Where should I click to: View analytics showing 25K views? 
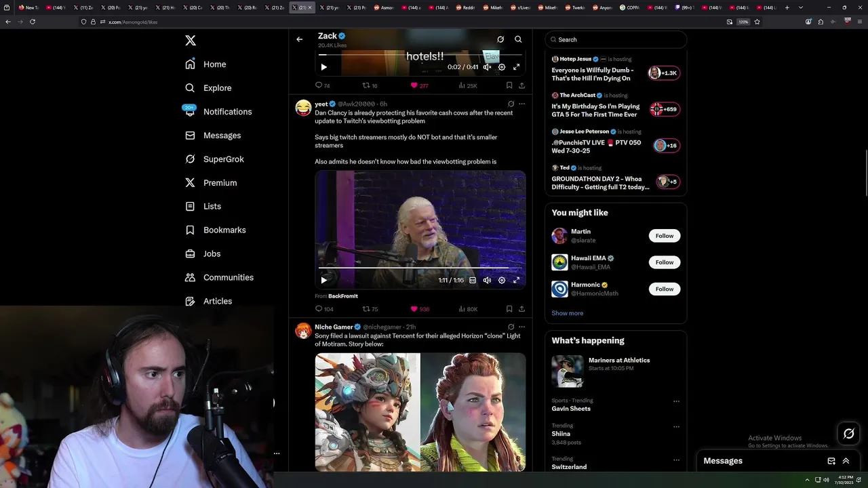(x=468, y=85)
